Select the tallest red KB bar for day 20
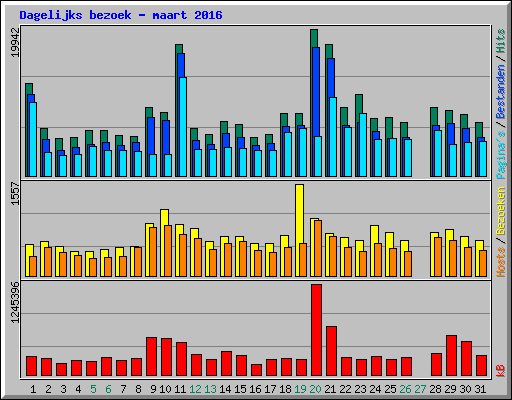This screenshot has width=512, height=400. click(x=316, y=330)
